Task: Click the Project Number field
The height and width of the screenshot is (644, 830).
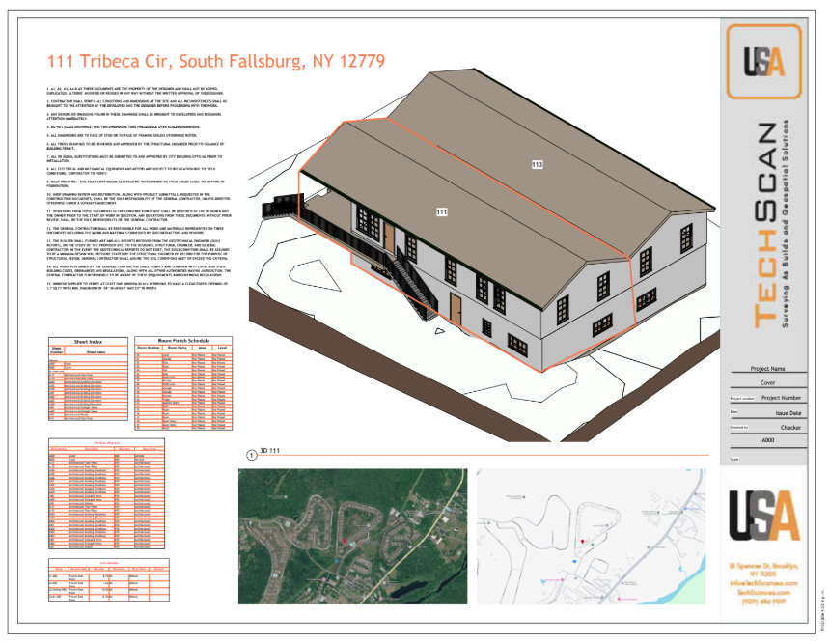Action: 782,398
